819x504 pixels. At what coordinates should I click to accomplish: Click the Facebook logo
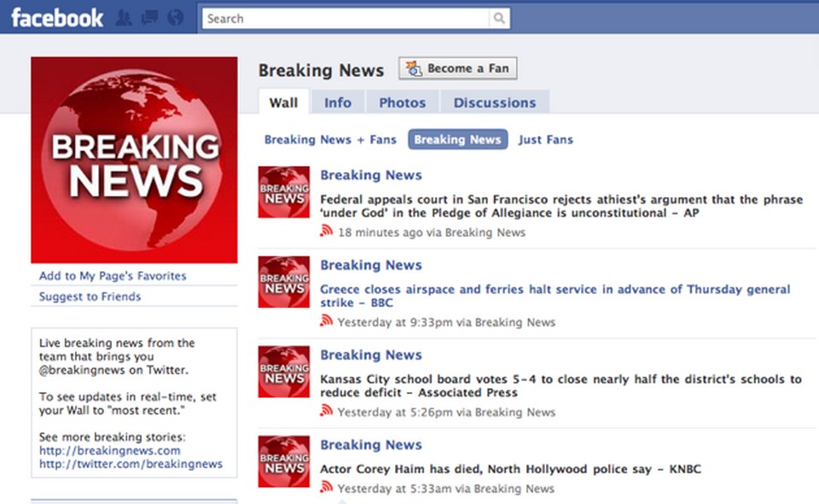coord(57,18)
